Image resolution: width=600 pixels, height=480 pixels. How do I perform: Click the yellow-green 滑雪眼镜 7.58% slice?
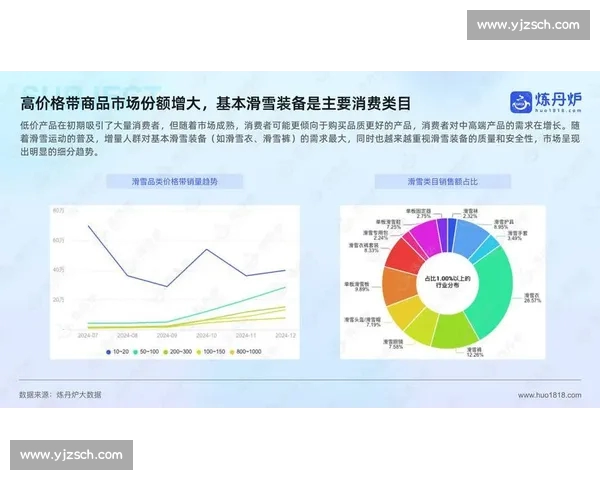pyautogui.click(x=423, y=328)
